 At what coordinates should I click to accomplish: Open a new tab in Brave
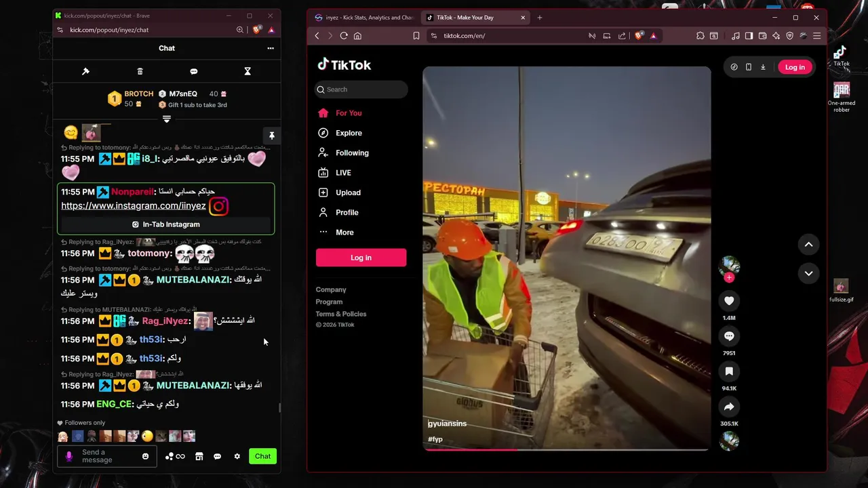pos(540,18)
